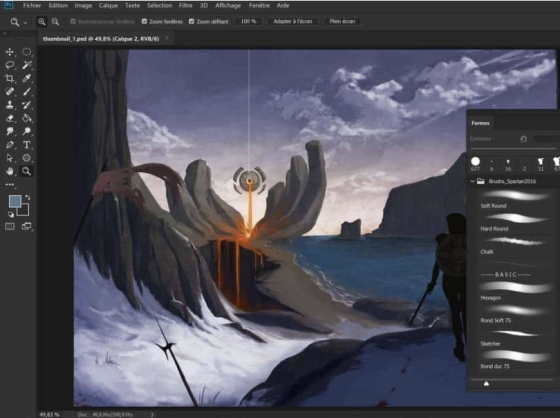
Task: Click Zoom Out magnifier in options bar
Action: point(55,22)
